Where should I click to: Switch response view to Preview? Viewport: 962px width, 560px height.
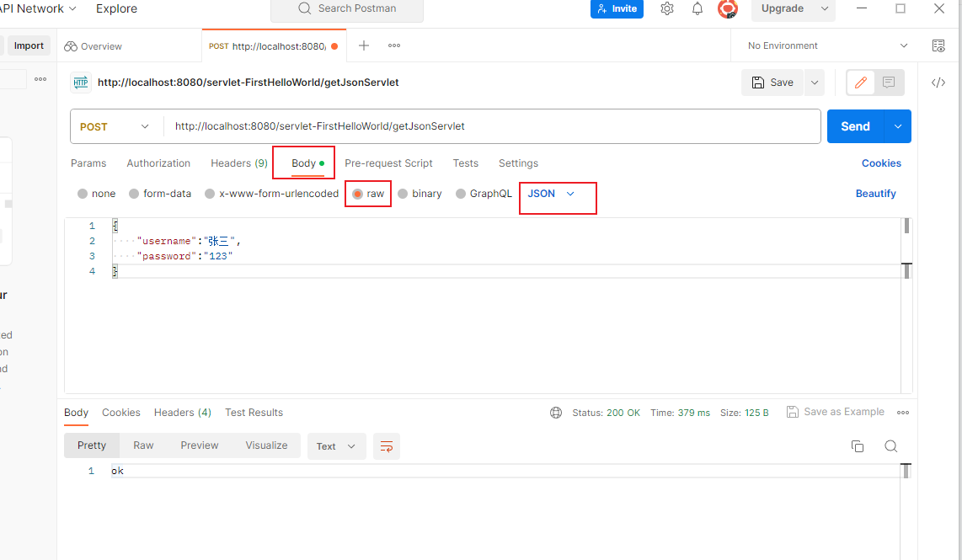click(200, 445)
